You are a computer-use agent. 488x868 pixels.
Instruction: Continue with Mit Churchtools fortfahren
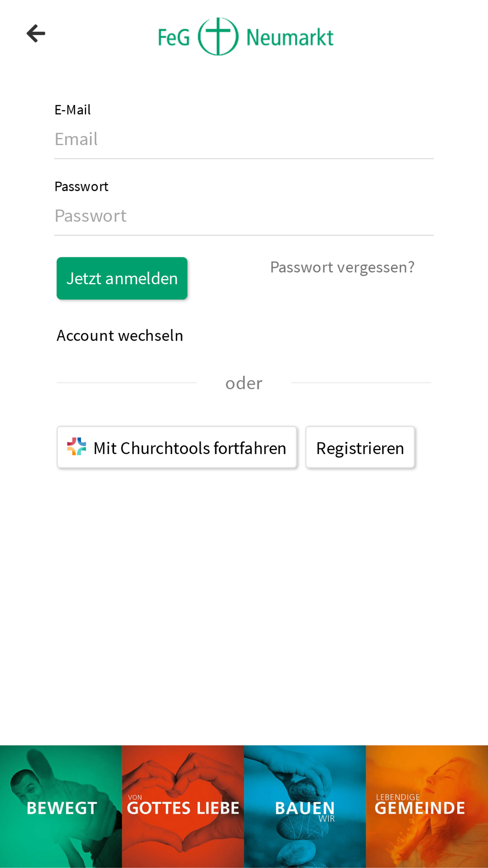[x=177, y=447]
